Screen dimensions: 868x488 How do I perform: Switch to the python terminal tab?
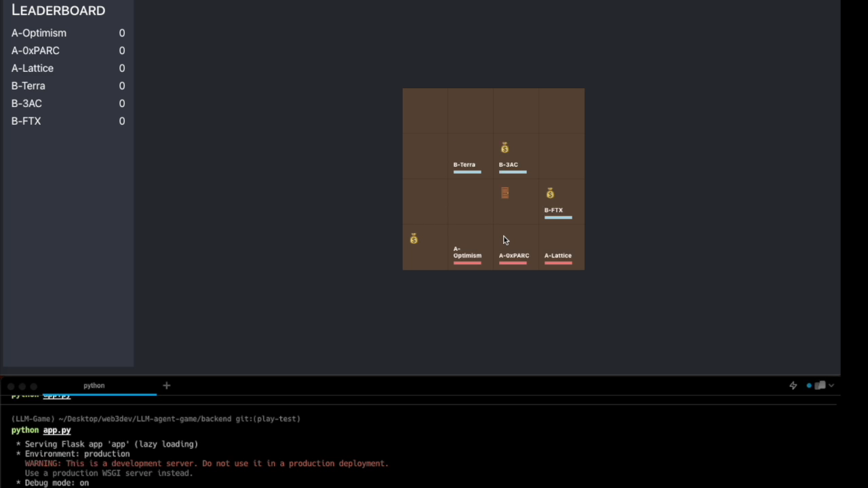coord(94,386)
